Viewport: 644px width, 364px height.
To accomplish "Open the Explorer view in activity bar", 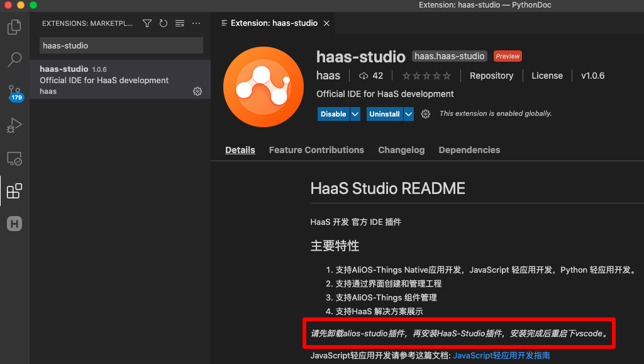I will (x=14, y=27).
